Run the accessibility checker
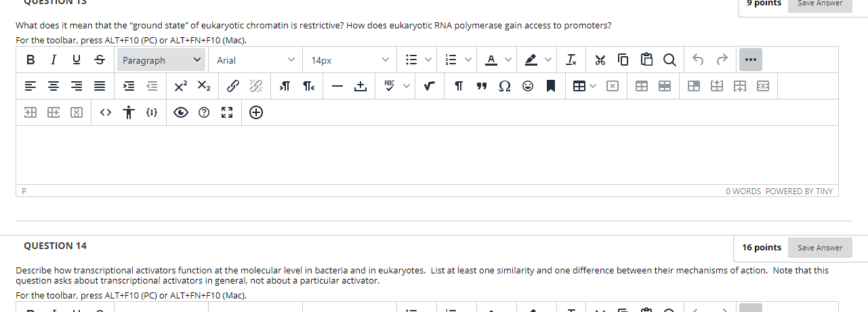Viewport: 868px width, 312px height. (x=128, y=112)
